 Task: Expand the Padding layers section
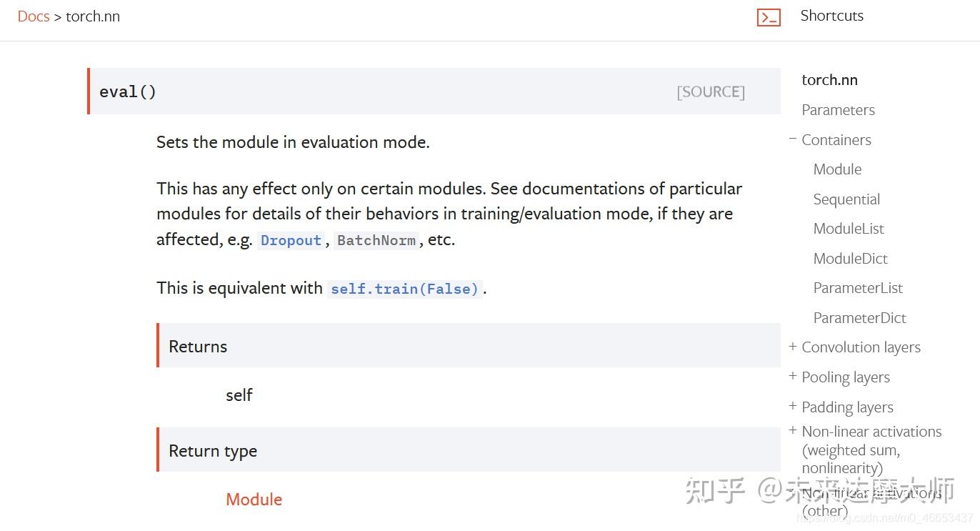tap(792, 407)
